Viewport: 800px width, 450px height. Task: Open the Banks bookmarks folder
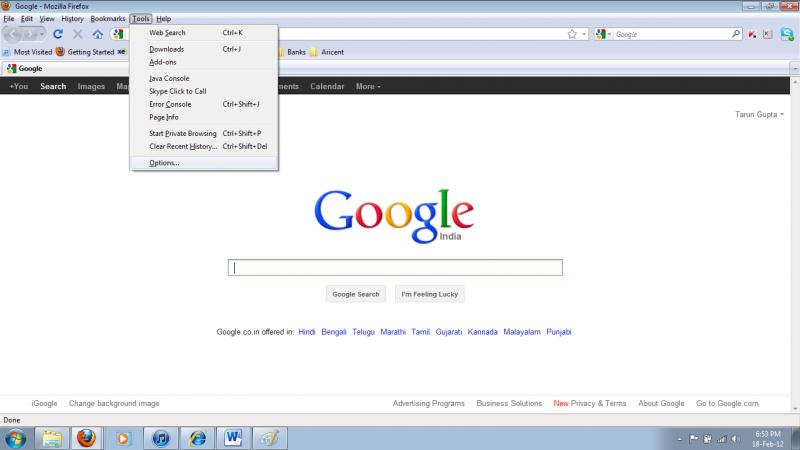pyautogui.click(x=293, y=52)
